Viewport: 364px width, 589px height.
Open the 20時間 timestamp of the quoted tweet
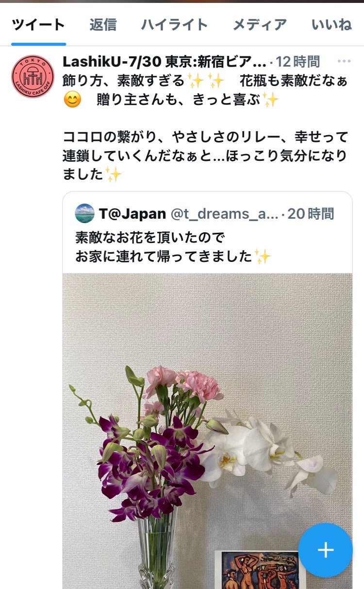click(311, 213)
